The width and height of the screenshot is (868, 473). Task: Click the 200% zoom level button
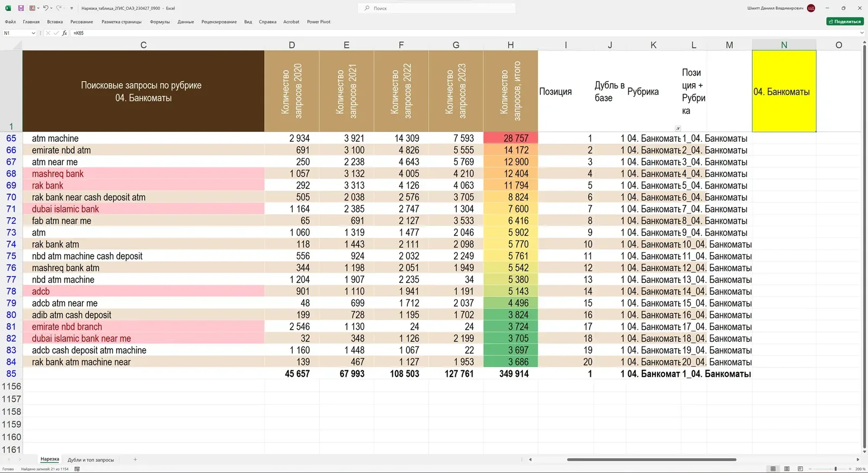(860, 469)
